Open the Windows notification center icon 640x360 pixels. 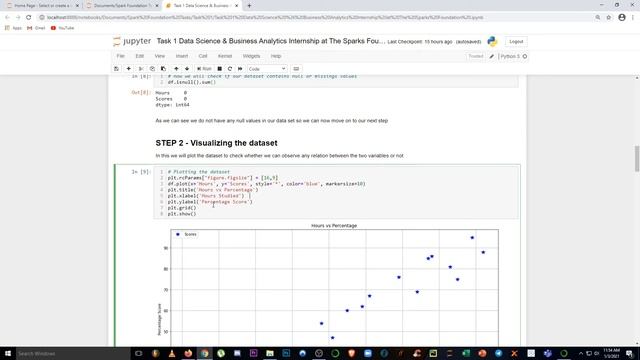[629, 353]
